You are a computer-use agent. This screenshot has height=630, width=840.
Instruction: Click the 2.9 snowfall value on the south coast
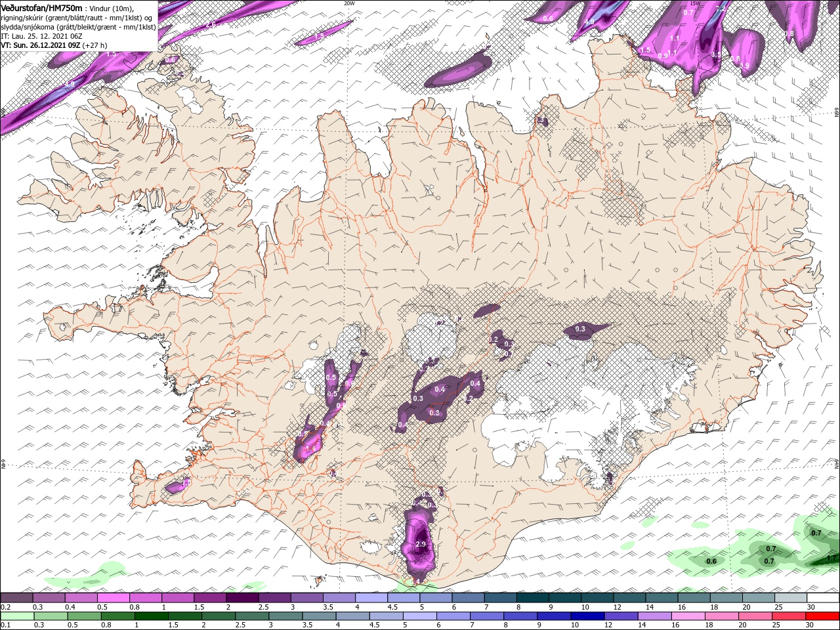point(421,544)
